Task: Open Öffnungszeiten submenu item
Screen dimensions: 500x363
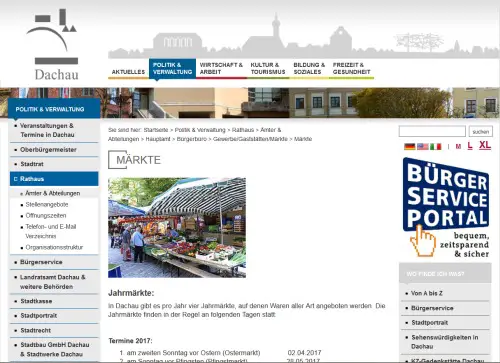Action: pos(46,216)
